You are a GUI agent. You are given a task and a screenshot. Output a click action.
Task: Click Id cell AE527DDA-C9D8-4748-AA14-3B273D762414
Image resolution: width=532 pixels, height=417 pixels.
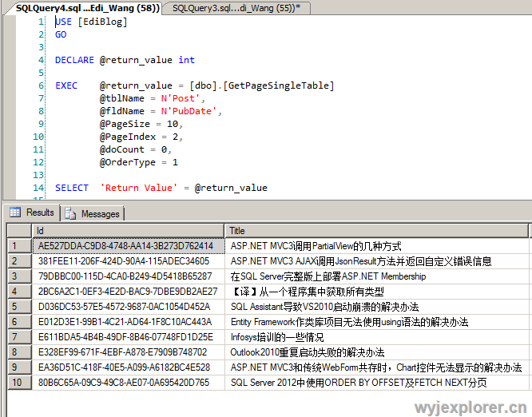(129, 246)
